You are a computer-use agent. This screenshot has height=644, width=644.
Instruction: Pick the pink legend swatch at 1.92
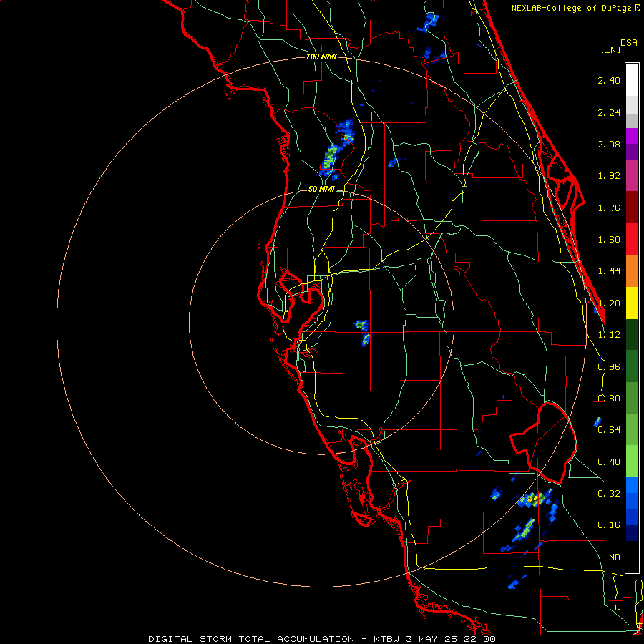(632, 175)
